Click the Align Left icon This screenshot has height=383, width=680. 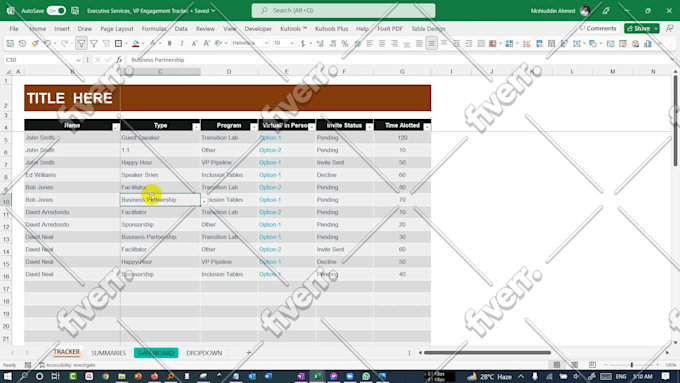[x=369, y=43]
